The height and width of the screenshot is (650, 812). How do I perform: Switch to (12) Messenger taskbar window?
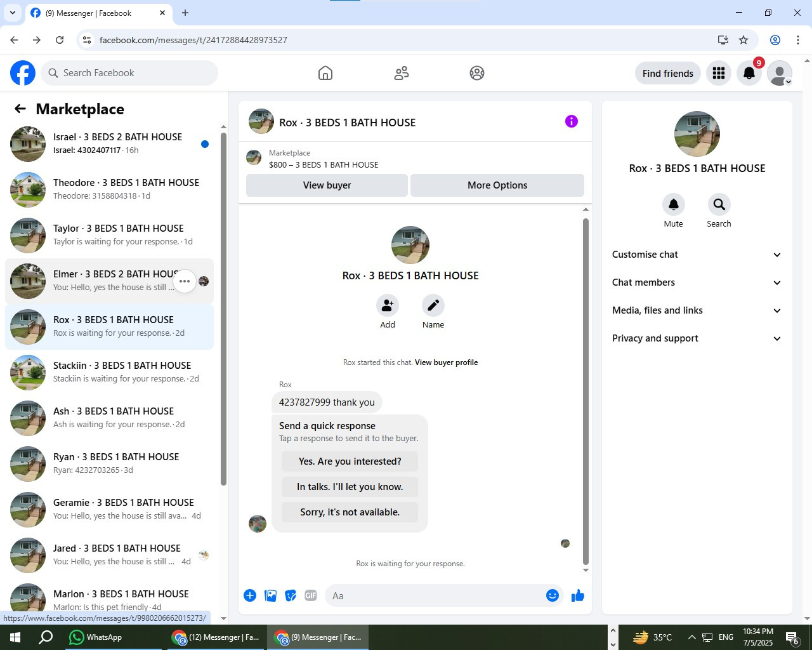click(216, 637)
